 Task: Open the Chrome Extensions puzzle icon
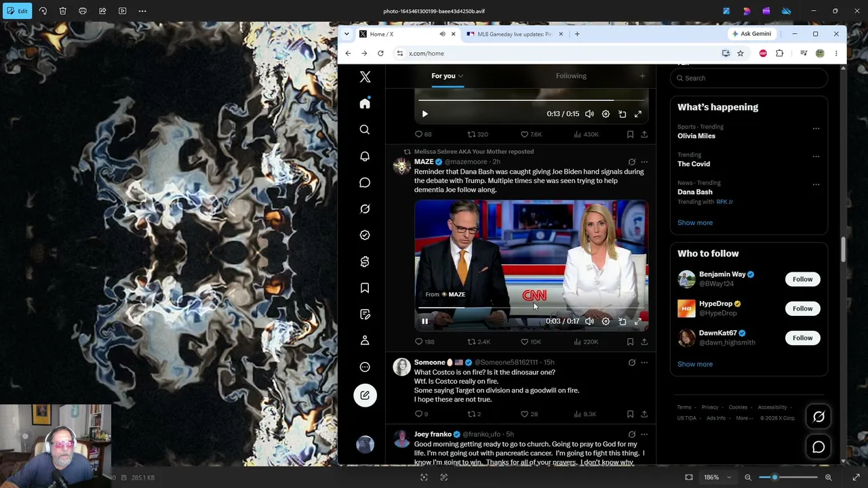point(779,54)
